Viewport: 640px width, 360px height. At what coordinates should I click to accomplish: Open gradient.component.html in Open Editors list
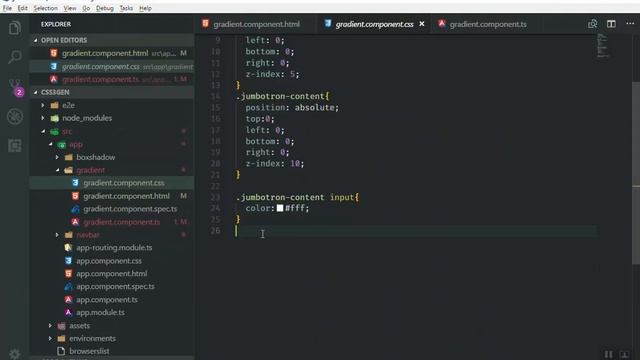click(112, 53)
